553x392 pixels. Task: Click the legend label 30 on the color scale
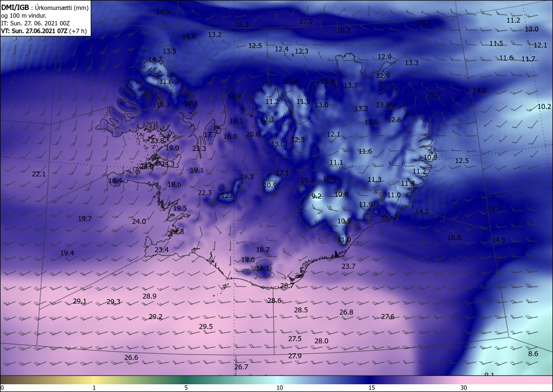463,388
